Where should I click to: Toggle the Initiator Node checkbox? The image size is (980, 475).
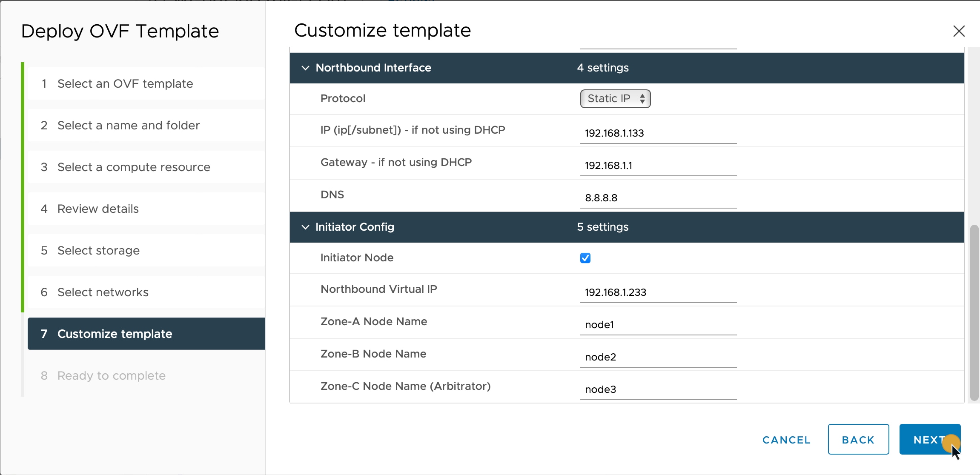point(585,258)
